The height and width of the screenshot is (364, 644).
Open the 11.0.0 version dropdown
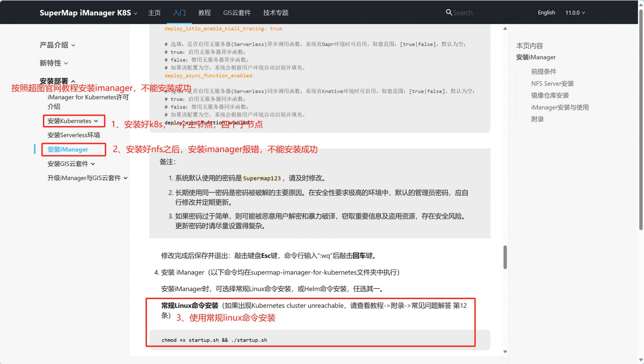[575, 13]
